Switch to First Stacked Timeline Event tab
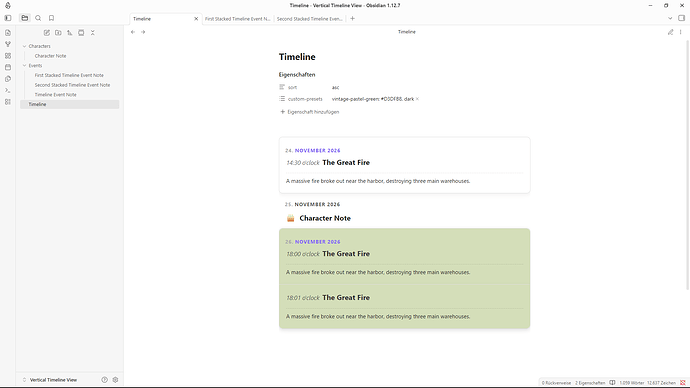Image resolution: width=690 pixels, height=388 pixels. pos(237,18)
